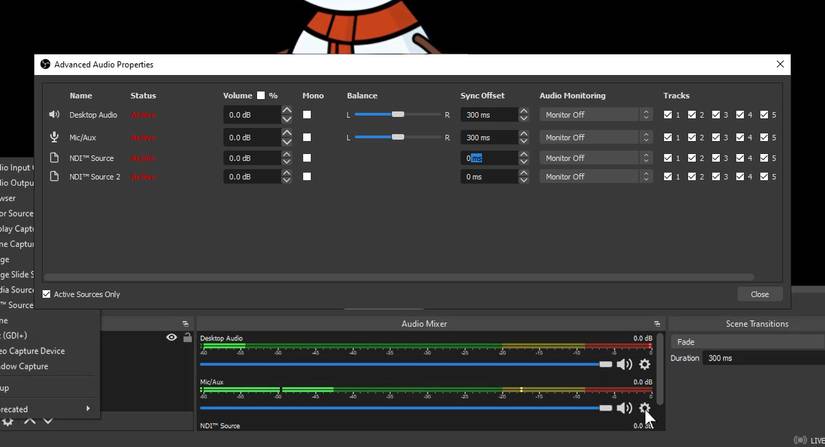The width and height of the screenshot is (825, 447).
Task: Open Mic/Aux gear settings in mixer
Action: pyautogui.click(x=645, y=408)
